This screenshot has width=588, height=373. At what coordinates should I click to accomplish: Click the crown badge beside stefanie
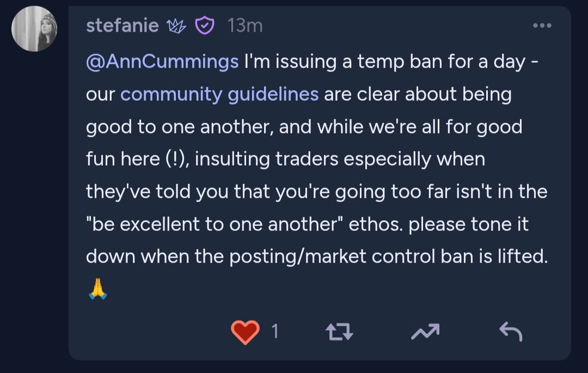click(177, 26)
